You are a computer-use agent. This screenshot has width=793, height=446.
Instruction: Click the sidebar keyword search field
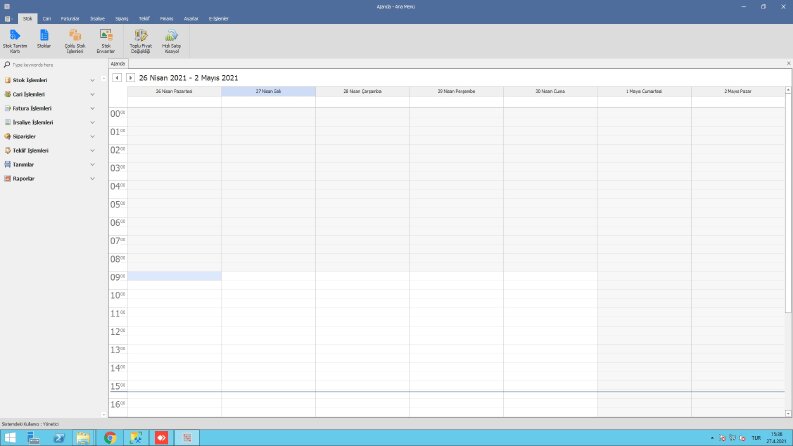(56, 65)
